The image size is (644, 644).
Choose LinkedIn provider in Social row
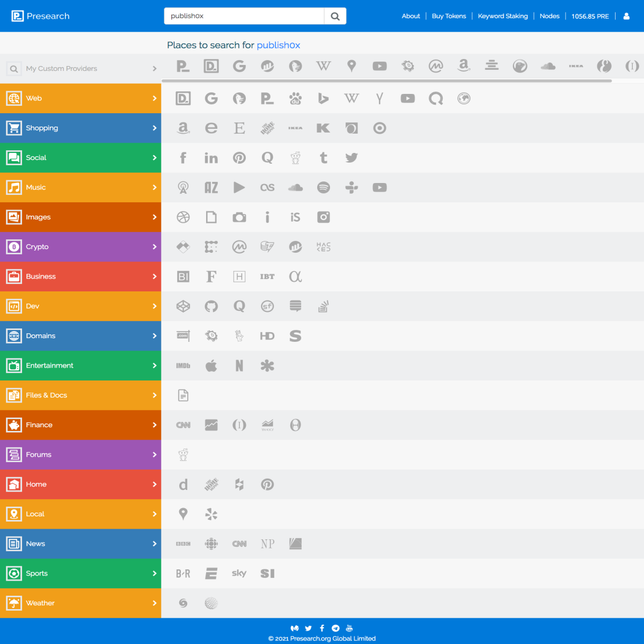pos(211,158)
